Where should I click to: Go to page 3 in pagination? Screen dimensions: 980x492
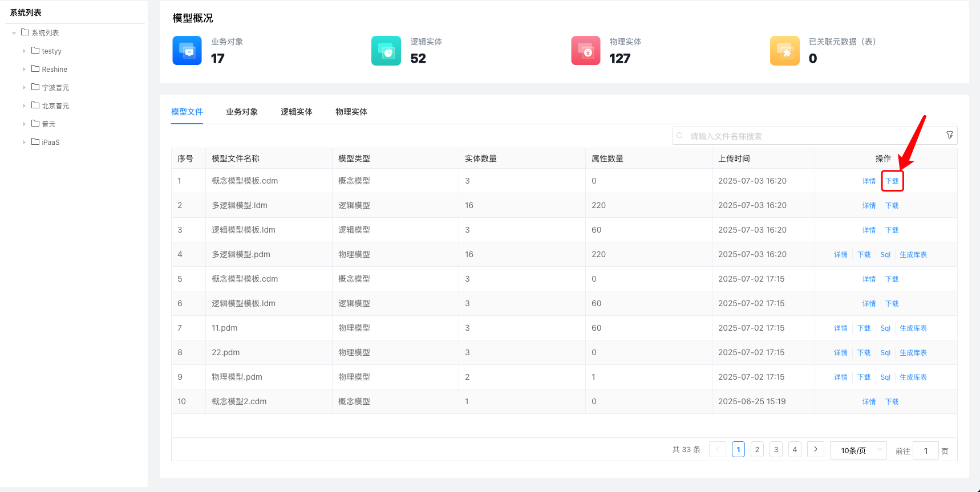pos(776,450)
